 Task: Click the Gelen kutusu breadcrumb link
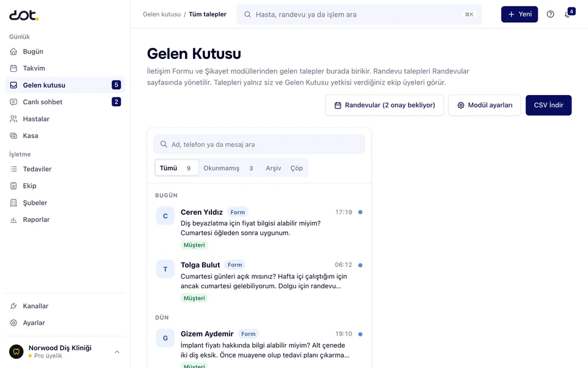[162, 14]
